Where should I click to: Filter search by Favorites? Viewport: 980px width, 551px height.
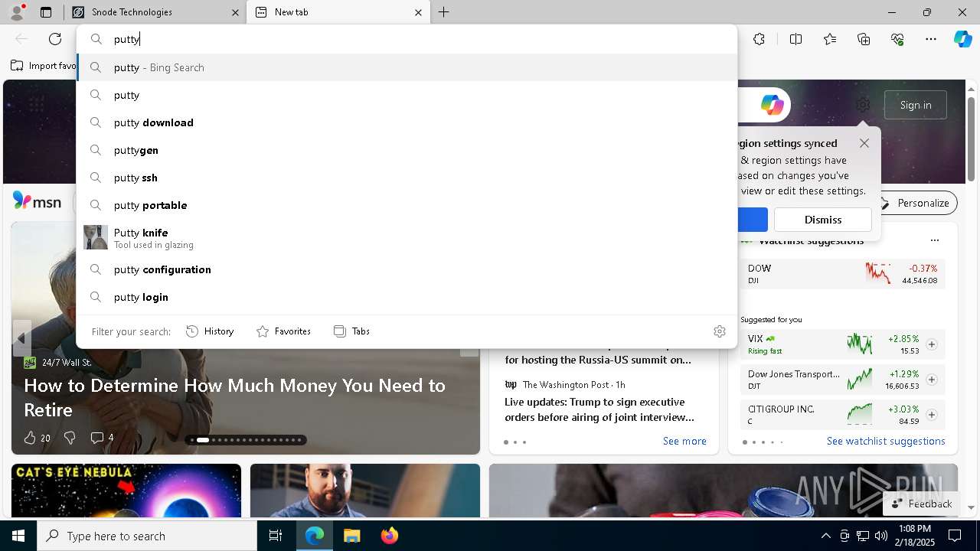pos(283,331)
